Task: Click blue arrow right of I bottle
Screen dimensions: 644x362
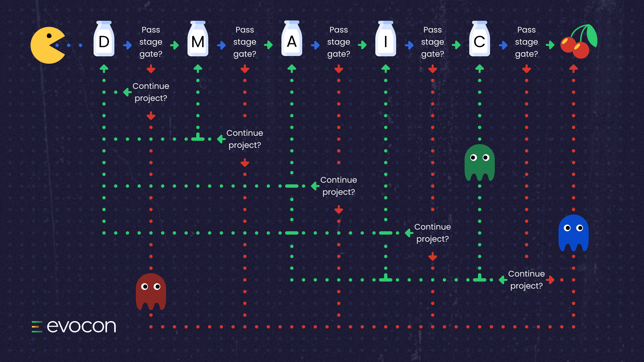Action: 409,45
